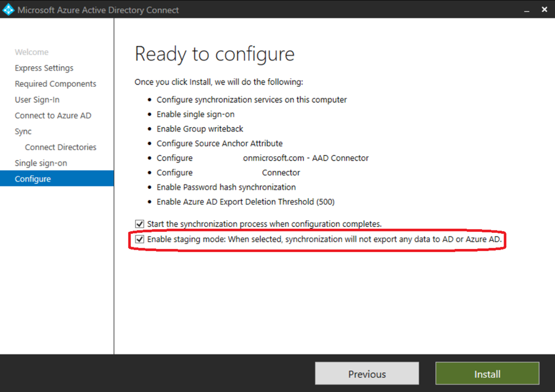Go back with the Previous button
The image size is (555, 392).
[367, 374]
